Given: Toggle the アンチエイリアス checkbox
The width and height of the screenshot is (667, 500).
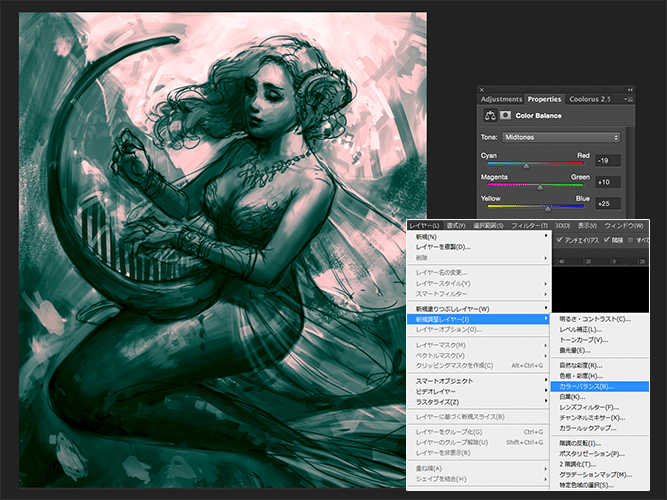Looking at the screenshot, I should click(x=560, y=240).
